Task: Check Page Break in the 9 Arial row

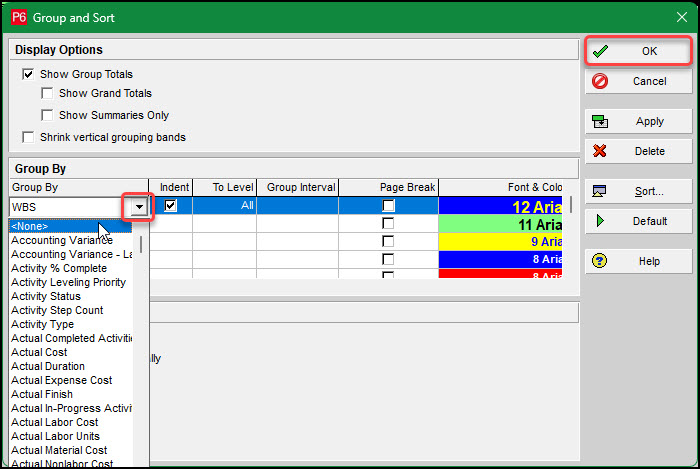Action: 388,241
